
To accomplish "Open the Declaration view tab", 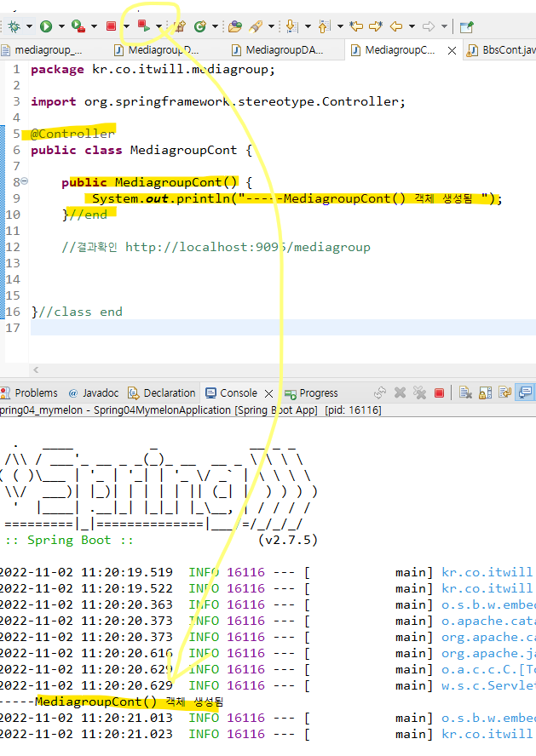I will tap(162, 393).
